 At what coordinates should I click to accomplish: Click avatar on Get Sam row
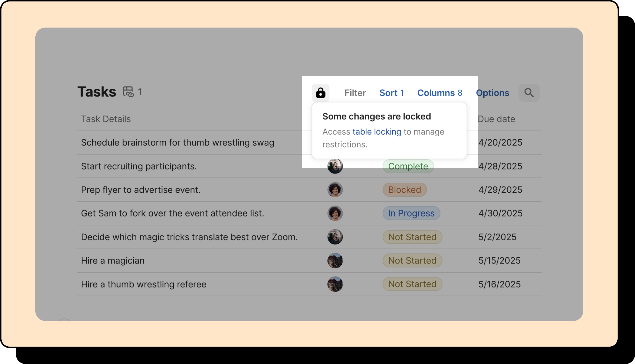[335, 213]
